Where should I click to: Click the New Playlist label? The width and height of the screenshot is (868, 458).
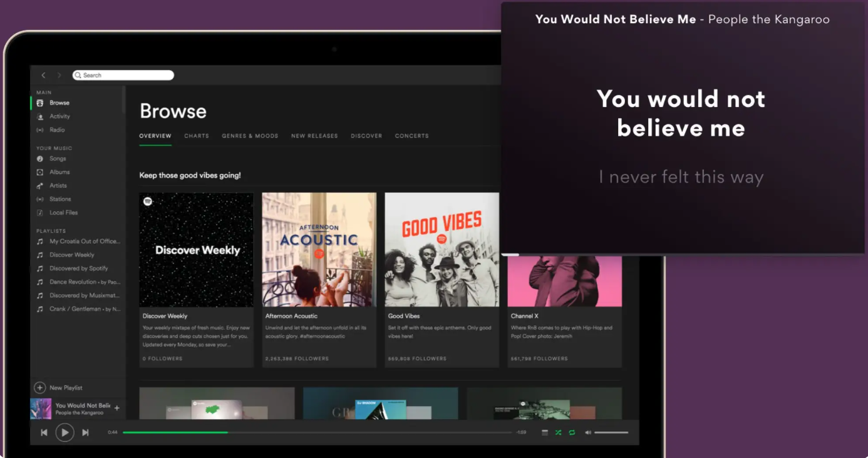[66, 388]
